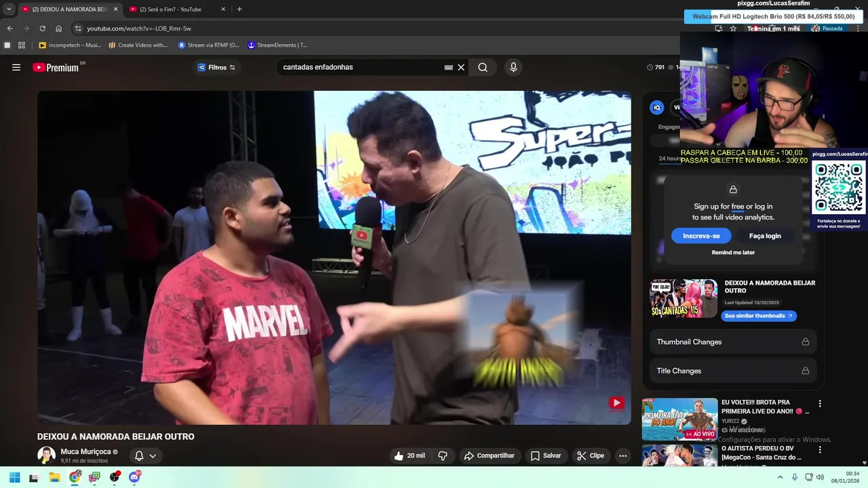Viewport: 868px width, 488px height.
Task: Save the video with Salvar
Action: pos(546,455)
